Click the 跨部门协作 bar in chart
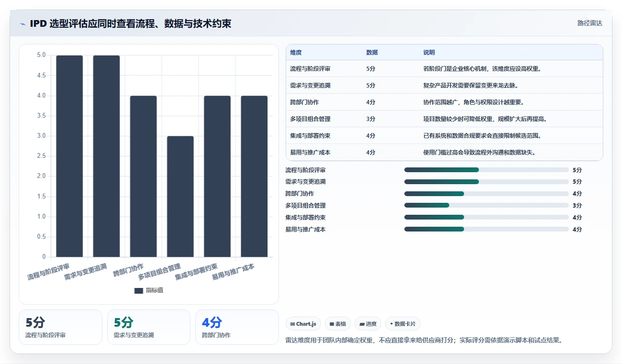Screen dimensions: 622x364 click(x=144, y=176)
